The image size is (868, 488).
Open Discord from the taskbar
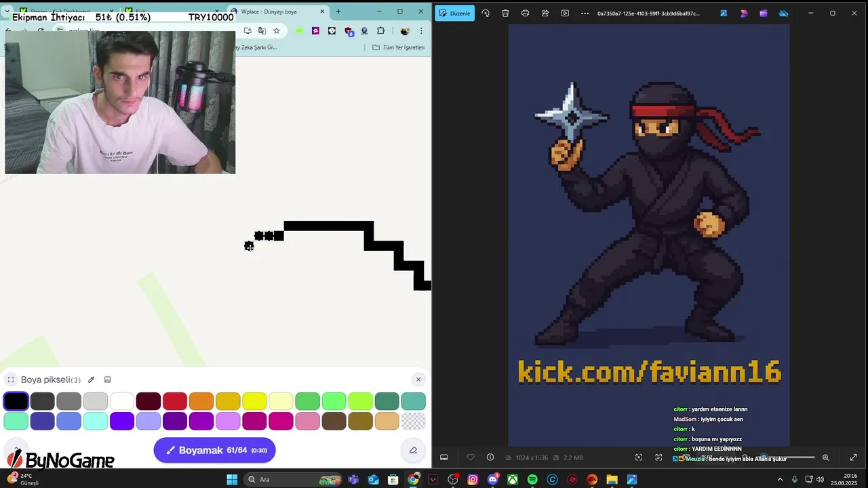point(493,479)
